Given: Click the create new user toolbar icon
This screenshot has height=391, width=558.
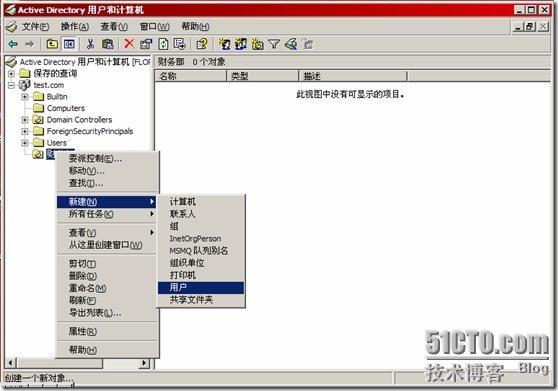Looking at the screenshot, I should coord(225,44).
